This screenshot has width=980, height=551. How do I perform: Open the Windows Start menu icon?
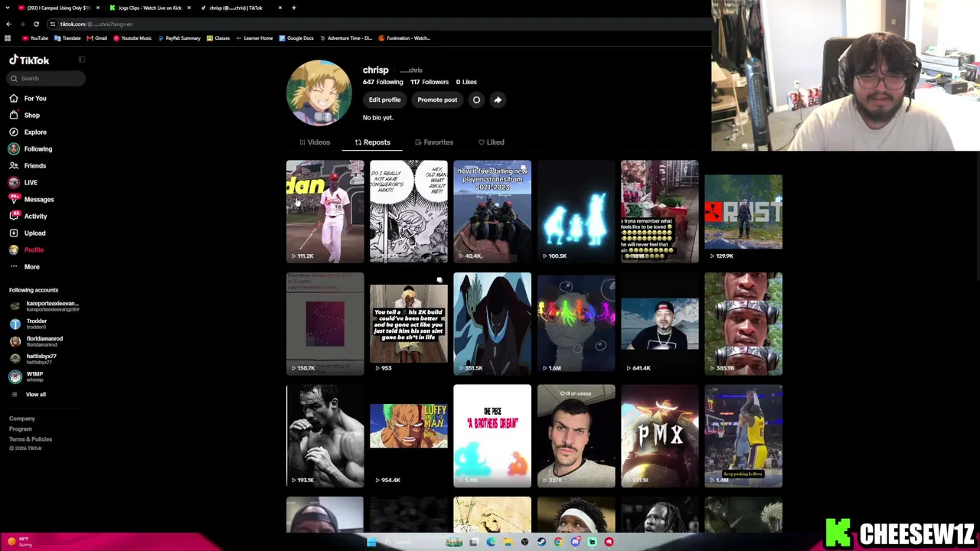[x=371, y=542]
